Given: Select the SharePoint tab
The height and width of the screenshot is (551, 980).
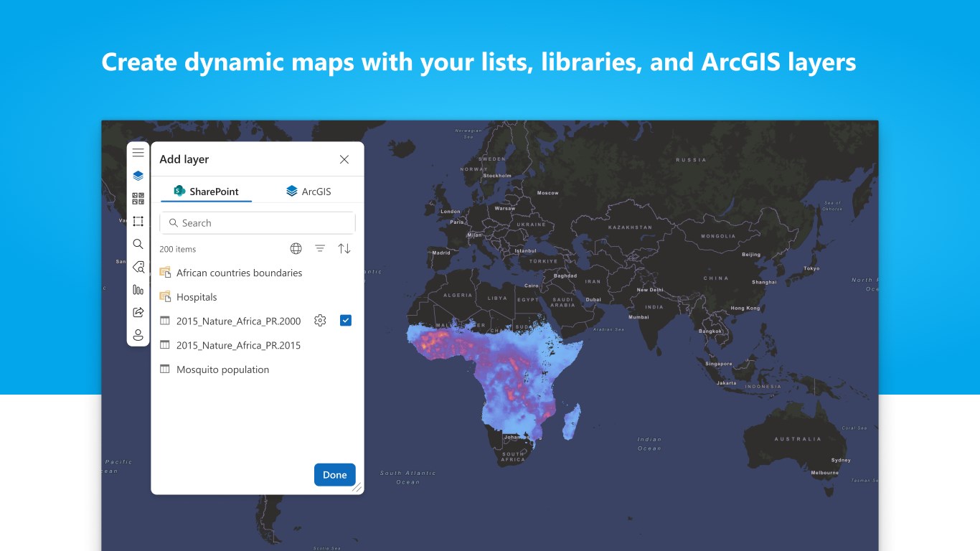Looking at the screenshot, I should point(207,192).
